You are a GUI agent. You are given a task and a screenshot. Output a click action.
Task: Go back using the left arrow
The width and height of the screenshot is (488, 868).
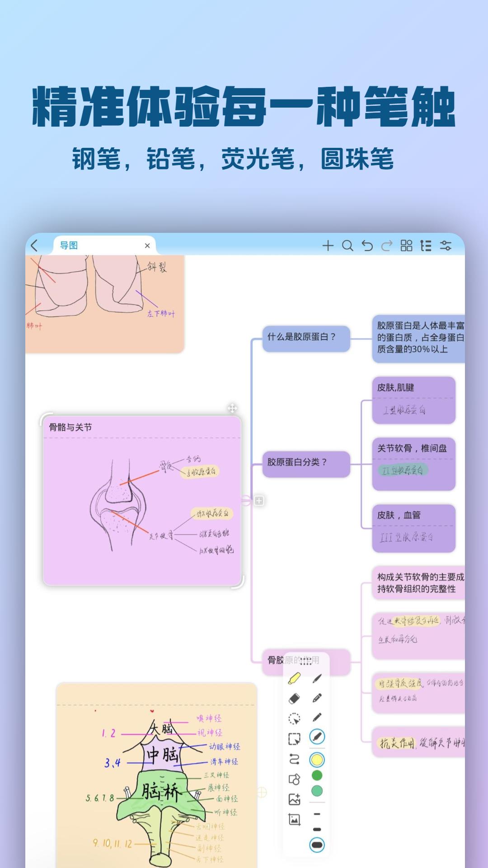coord(35,245)
